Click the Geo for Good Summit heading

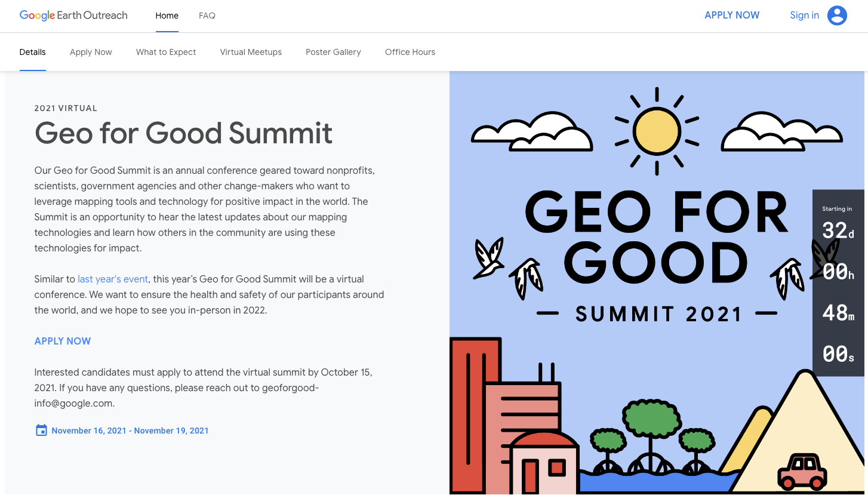184,133
